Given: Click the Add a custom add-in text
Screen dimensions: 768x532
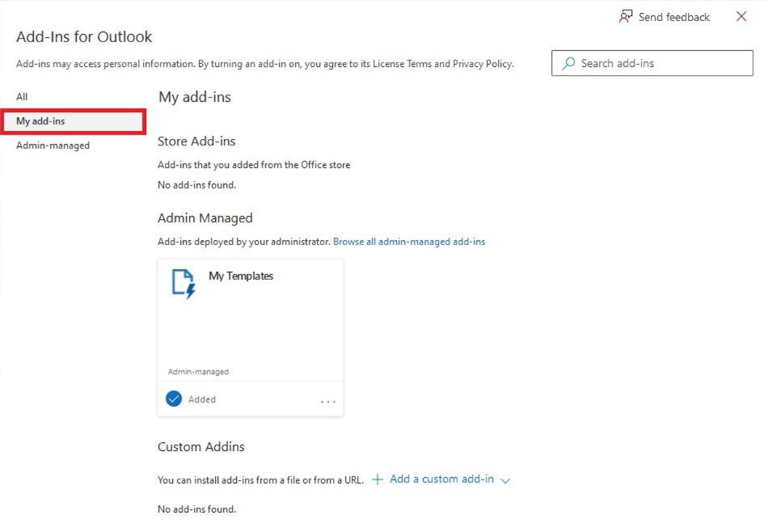Looking at the screenshot, I should 441,479.
